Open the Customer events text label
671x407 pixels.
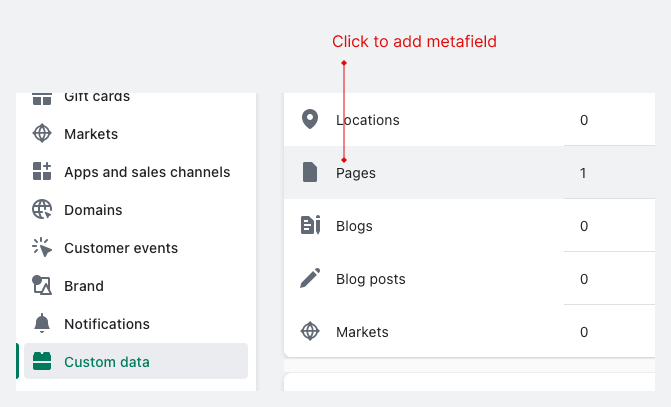[121, 248]
